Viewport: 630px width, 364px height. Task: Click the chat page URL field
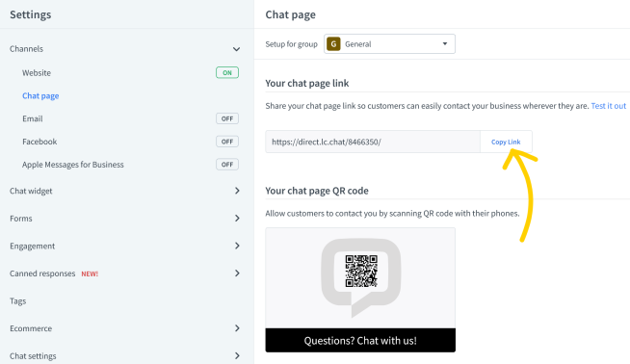click(x=373, y=142)
